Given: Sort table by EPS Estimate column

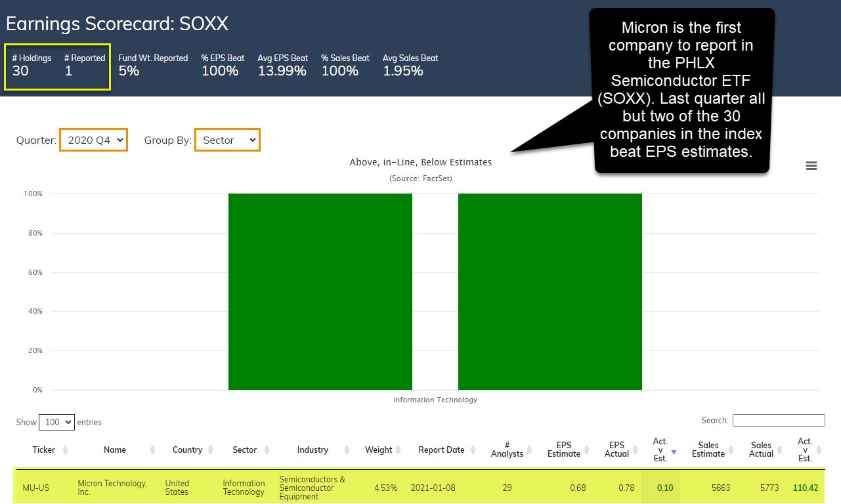Looking at the screenshot, I should 569,450.
